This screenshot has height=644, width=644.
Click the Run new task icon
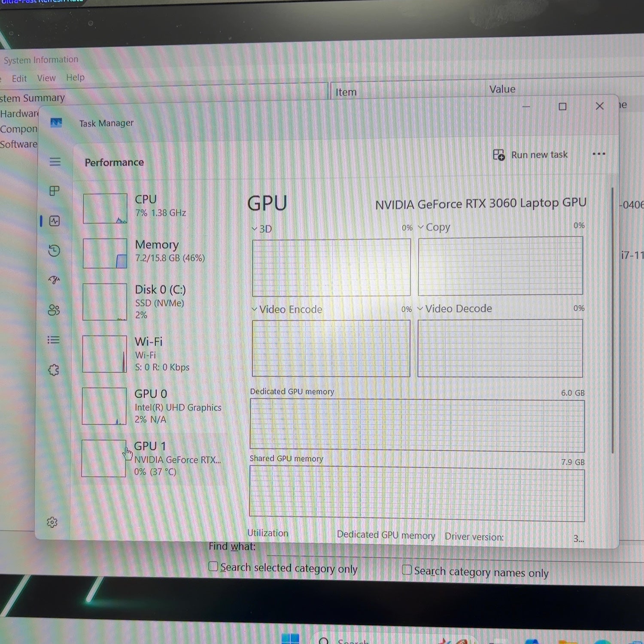(498, 155)
